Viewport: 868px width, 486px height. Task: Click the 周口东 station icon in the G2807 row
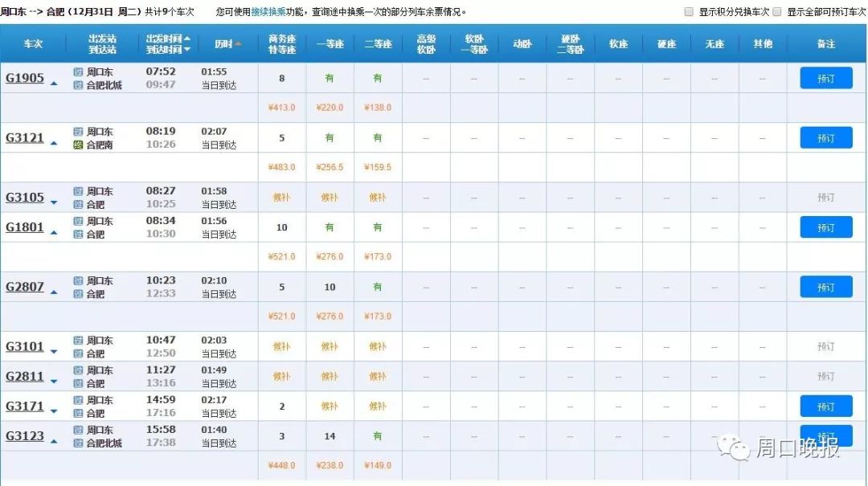(78, 281)
